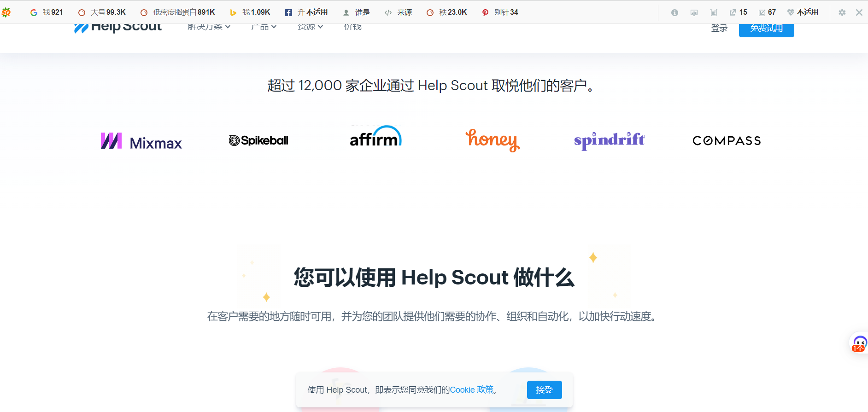868x412 pixels.
Task: Click the text 超过 12,000 家企业通过 Help Scout
Action: tap(378, 86)
